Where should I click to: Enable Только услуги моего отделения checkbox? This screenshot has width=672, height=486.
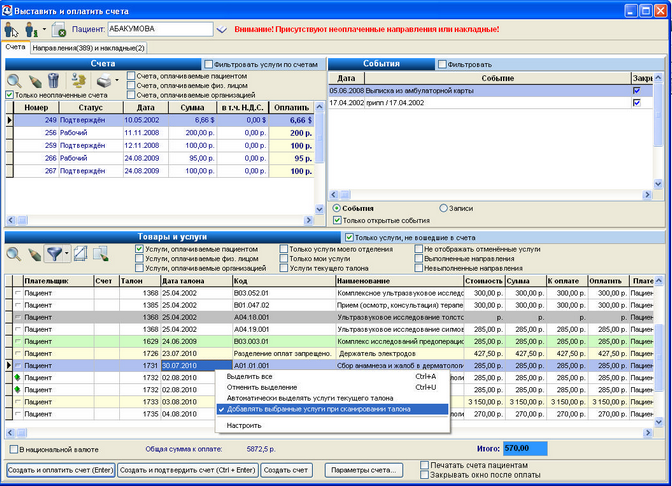284,249
